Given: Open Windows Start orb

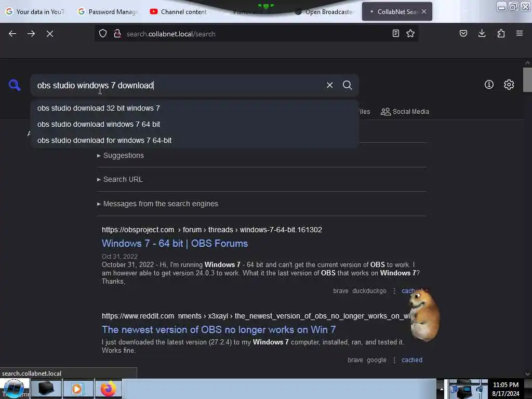Looking at the screenshot, I should [14, 389].
